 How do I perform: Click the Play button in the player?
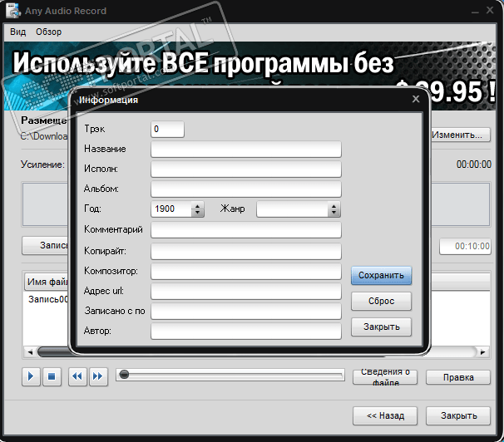point(31,376)
